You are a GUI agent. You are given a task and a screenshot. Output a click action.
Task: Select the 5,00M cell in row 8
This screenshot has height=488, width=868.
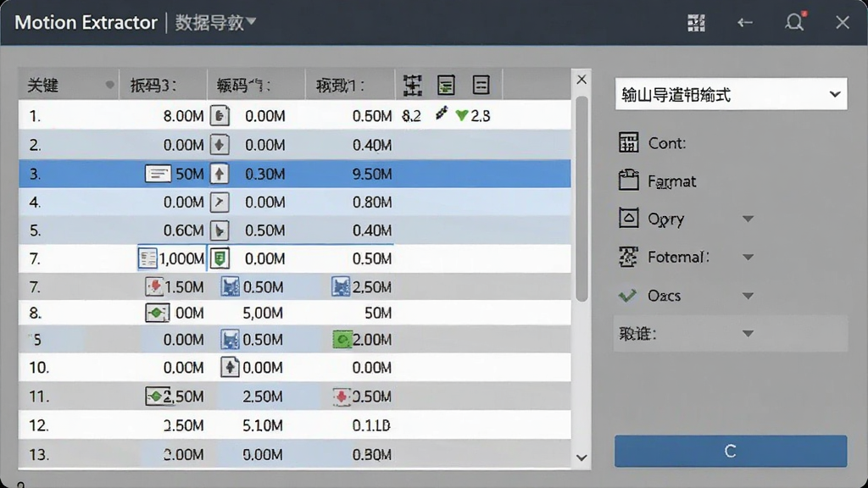pyautogui.click(x=263, y=313)
